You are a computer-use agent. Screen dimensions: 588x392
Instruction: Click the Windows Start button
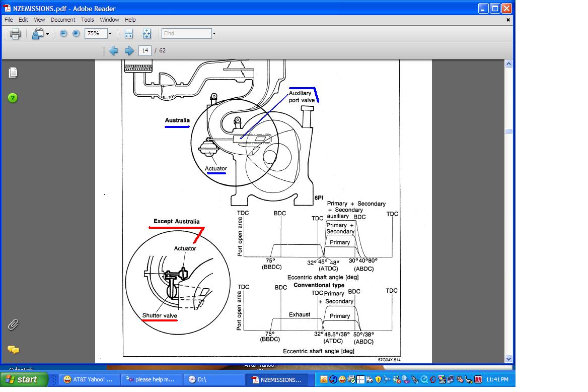pos(24,379)
